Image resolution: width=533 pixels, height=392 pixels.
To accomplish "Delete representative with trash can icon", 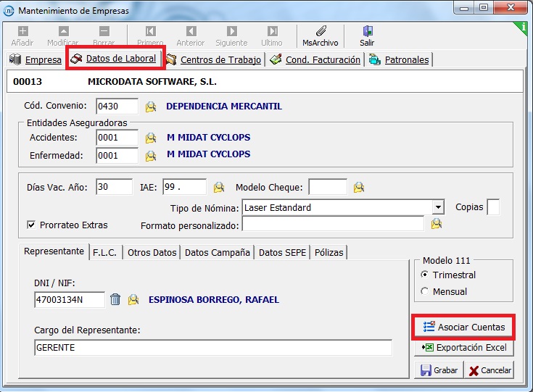I will pyautogui.click(x=115, y=299).
